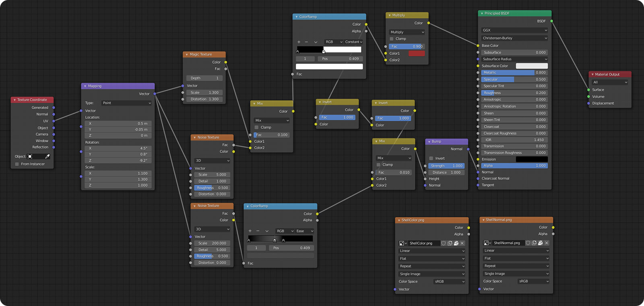The width and height of the screenshot is (644, 306).
Task: Open the Mapping Type dropdown set to Point
Action: 126,103
